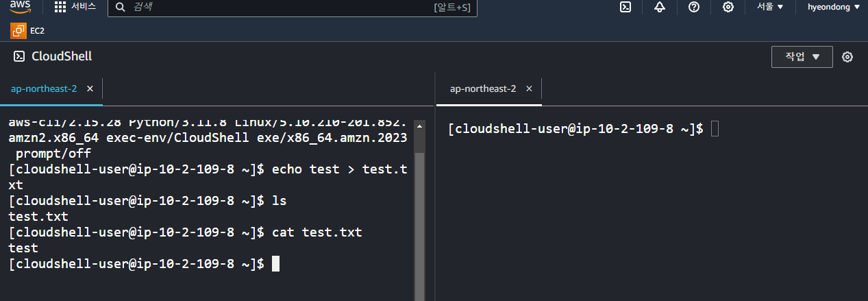Open the services grid menu icon
Image resolution: width=868 pixels, height=301 pixels.
pos(60,7)
